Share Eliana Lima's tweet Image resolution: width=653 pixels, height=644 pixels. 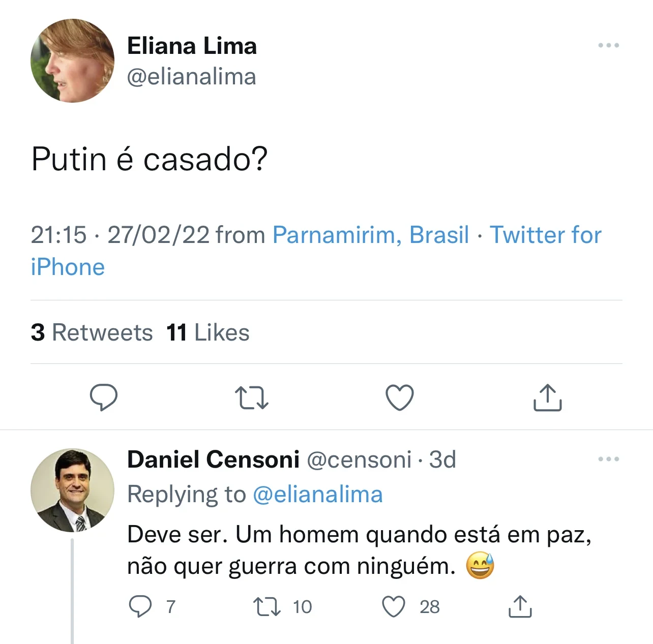[547, 398]
